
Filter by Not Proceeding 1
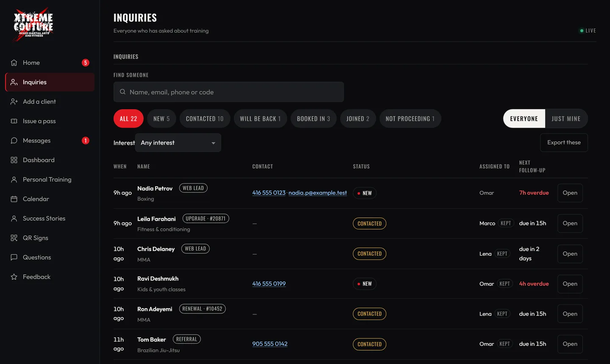[410, 119]
